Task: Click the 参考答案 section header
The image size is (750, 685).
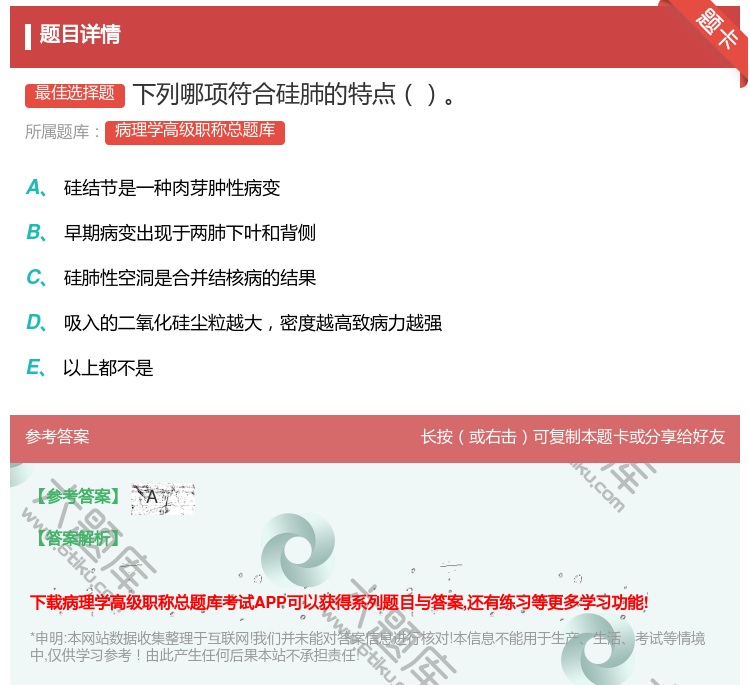Action: (57, 436)
